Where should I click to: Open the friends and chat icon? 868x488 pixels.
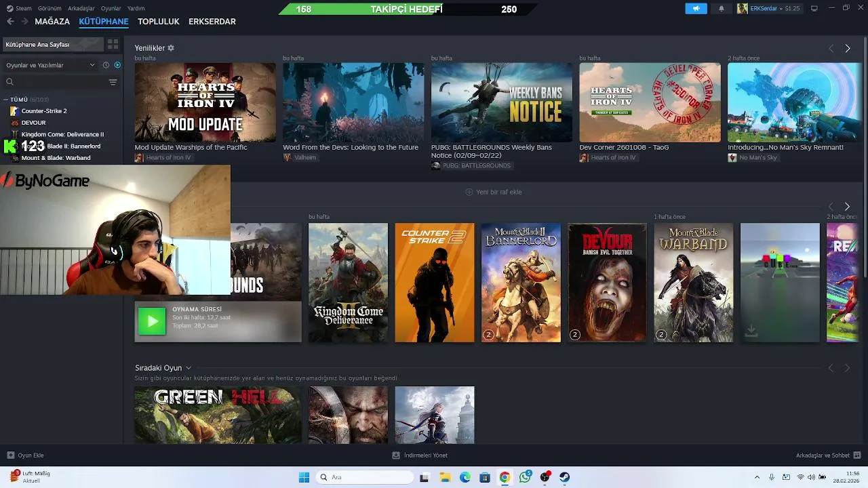pyautogui.click(x=857, y=455)
